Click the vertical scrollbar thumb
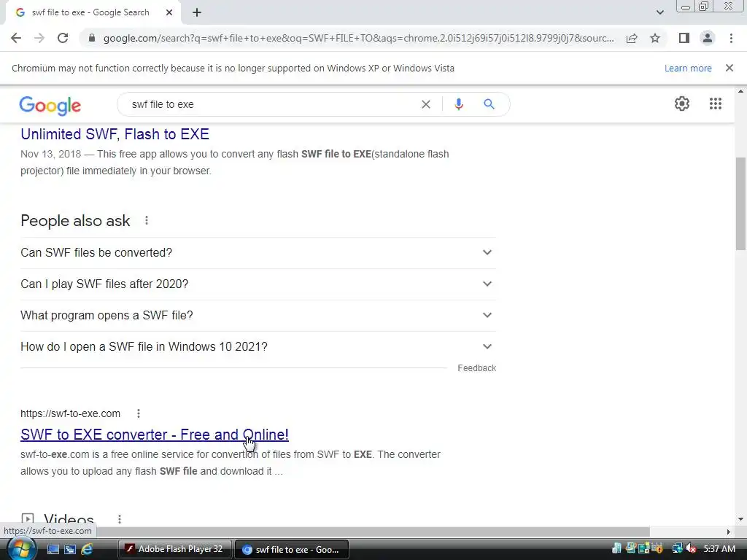Viewport: 747px width, 560px height. click(x=740, y=203)
